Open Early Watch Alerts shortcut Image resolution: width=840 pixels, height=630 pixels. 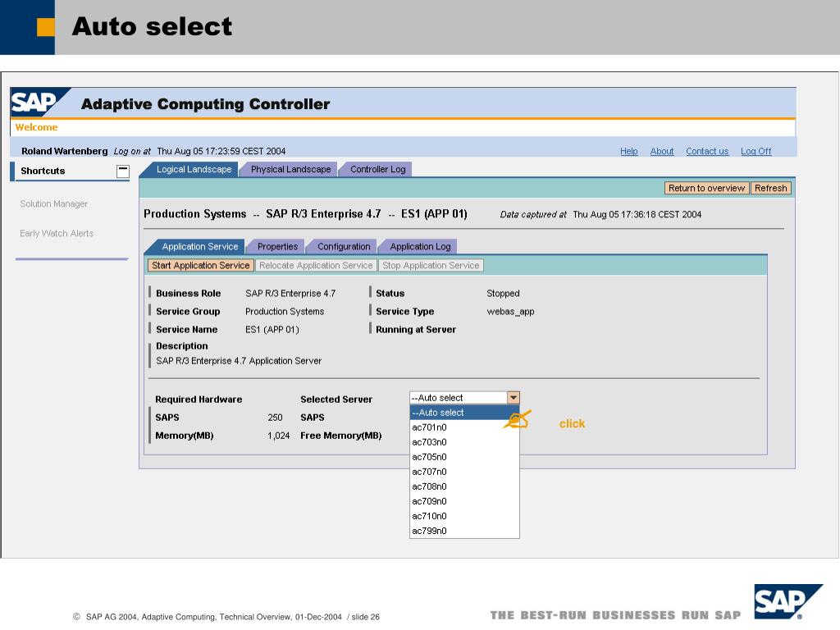tap(57, 233)
